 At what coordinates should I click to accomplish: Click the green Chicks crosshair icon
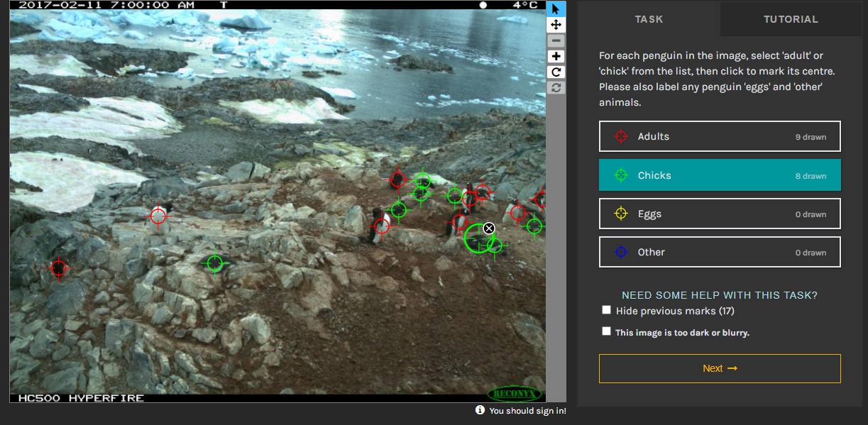(621, 175)
